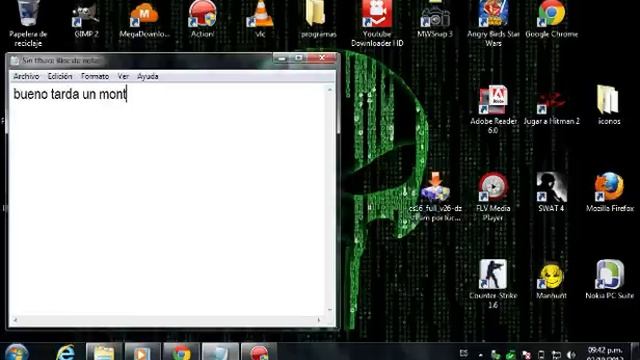
Task: Open the Formato menu in Notepad
Action: (x=95, y=76)
